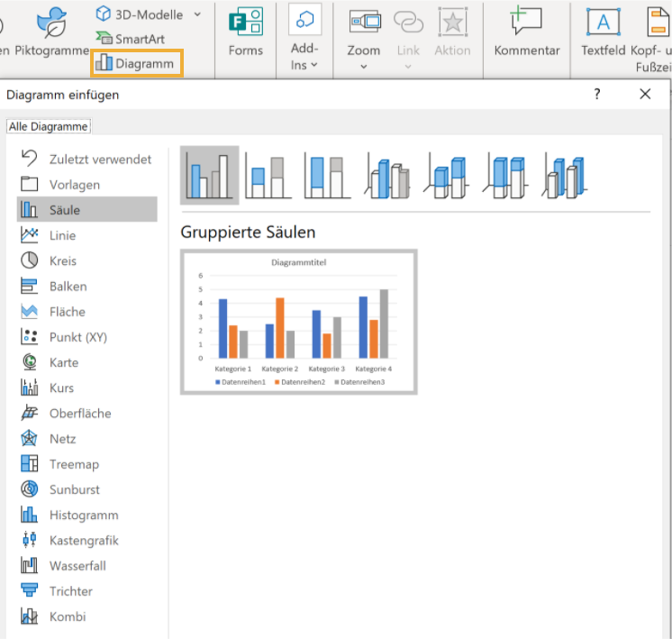Choose the Kombi chart category
672x639 pixels.
(x=86, y=616)
